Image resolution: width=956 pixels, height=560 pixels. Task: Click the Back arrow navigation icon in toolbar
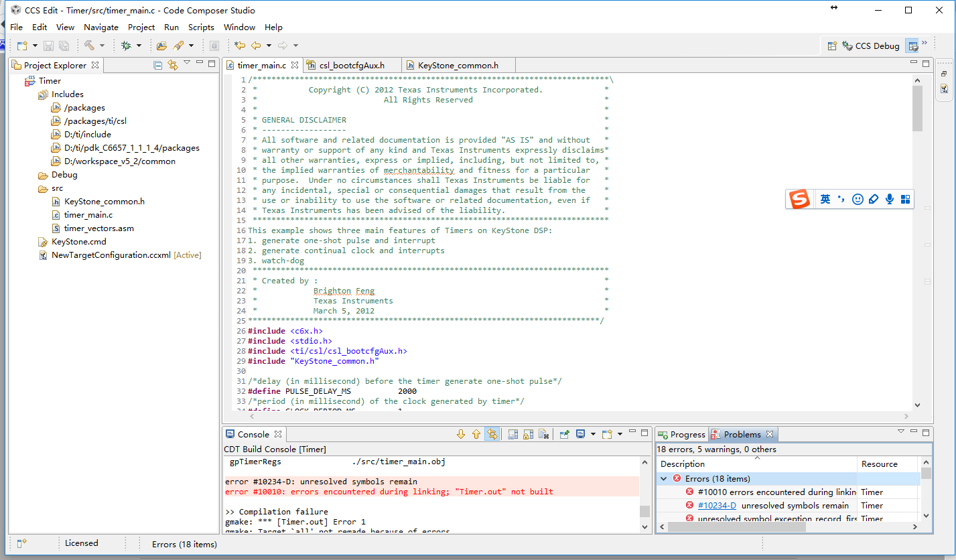coord(256,46)
